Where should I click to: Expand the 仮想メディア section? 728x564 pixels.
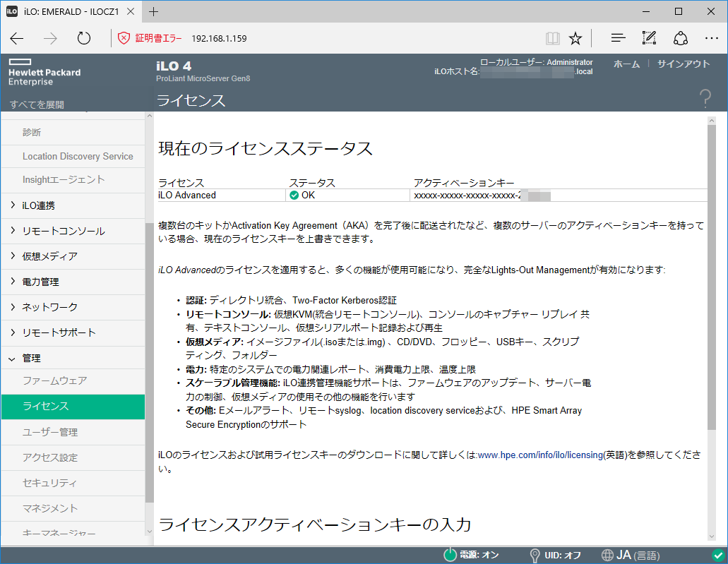73,256
